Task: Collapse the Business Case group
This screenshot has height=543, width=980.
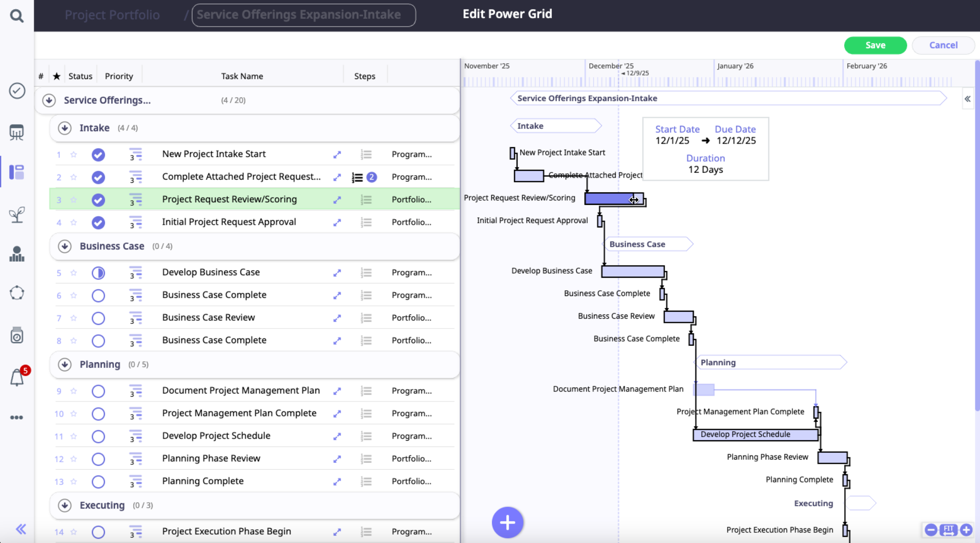Action: click(x=65, y=246)
